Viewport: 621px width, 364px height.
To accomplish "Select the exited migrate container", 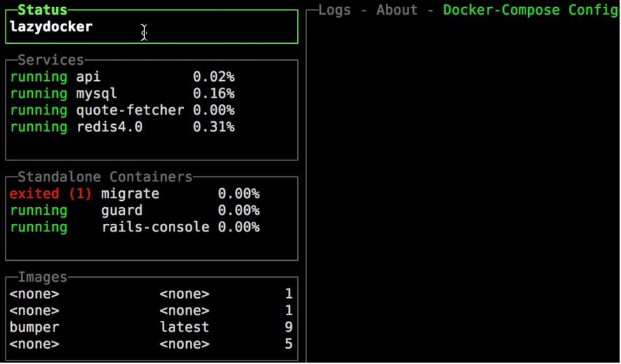I will pyautogui.click(x=130, y=194).
